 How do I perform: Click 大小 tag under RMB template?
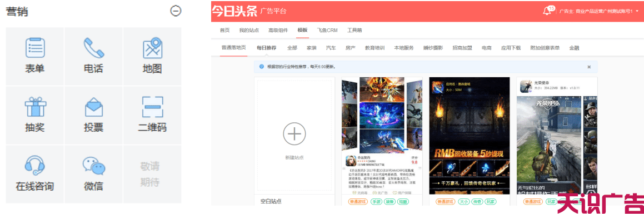pos(464,202)
